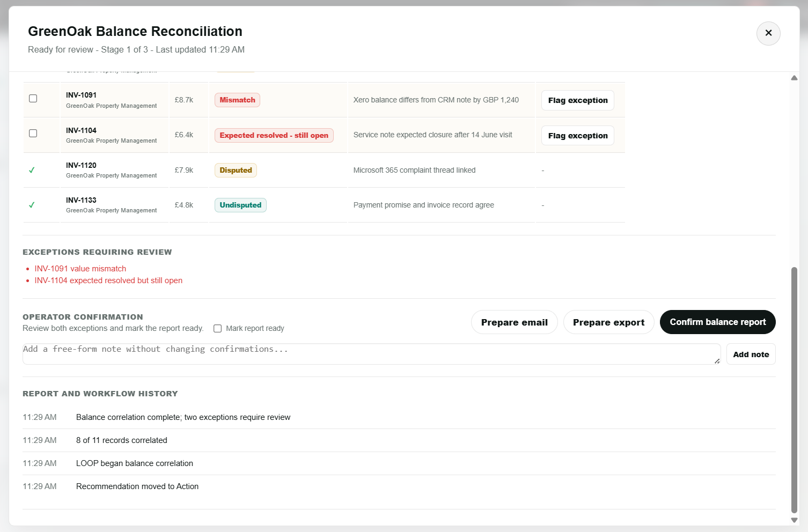Screen dimensions: 808x532
Task: Click the note field resize handle
Action: (717, 361)
